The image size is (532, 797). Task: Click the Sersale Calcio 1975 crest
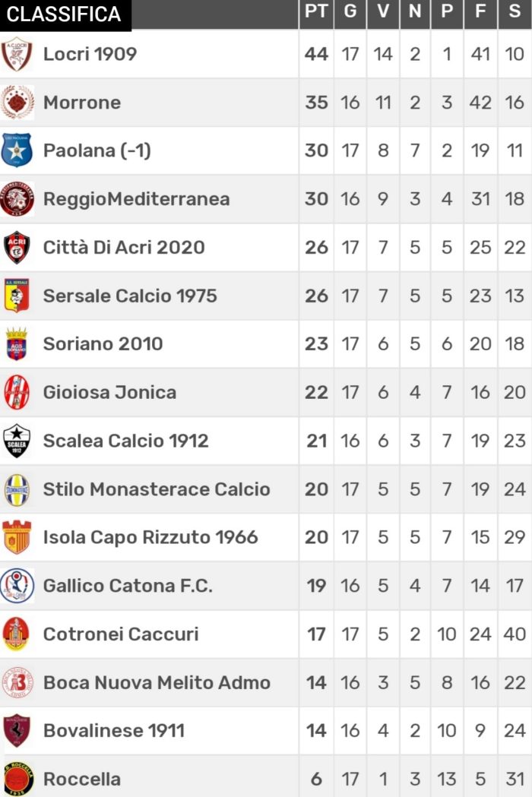pyautogui.click(x=16, y=296)
